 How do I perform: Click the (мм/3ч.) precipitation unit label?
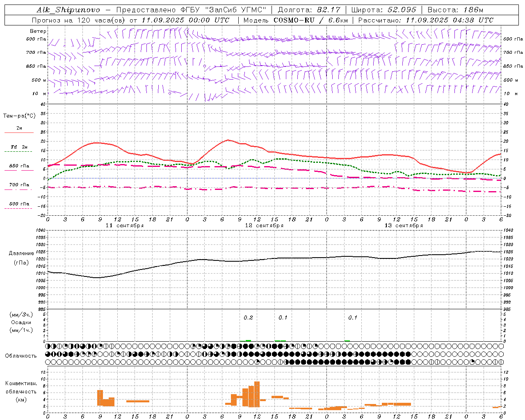pyautogui.click(x=21, y=315)
